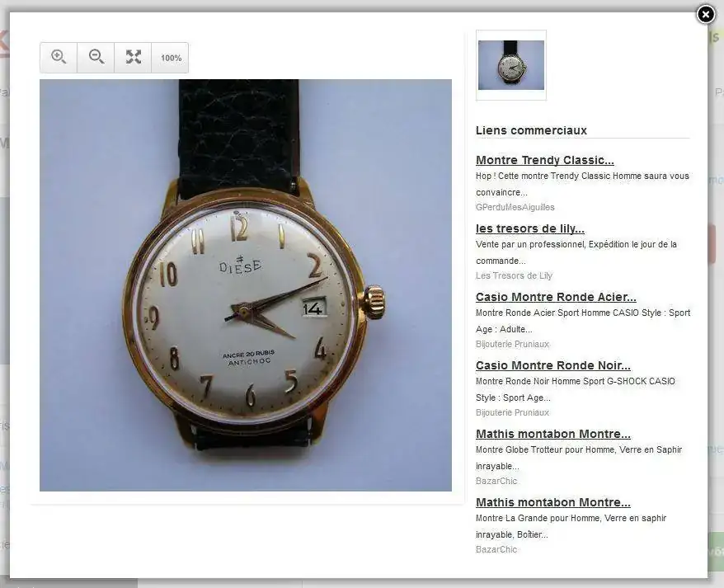Open the Casio Montre Ronde Acier link
The width and height of the screenshot is (724, 588).
556,297
